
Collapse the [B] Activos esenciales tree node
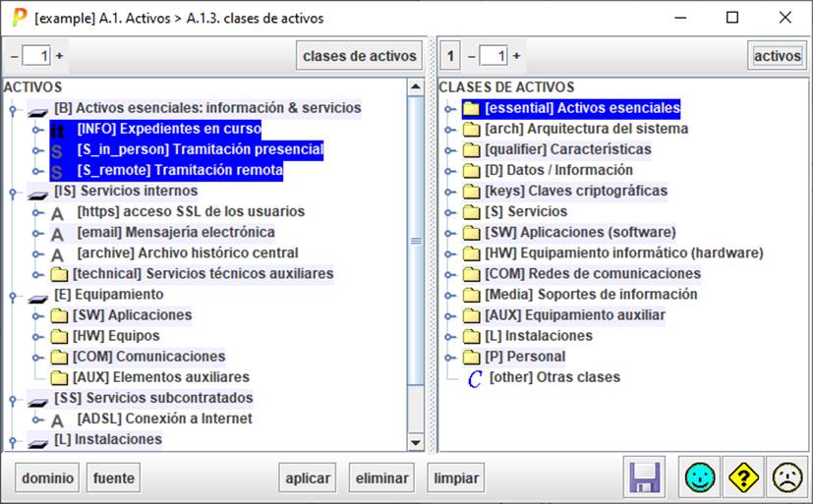(x=12, y=109)
